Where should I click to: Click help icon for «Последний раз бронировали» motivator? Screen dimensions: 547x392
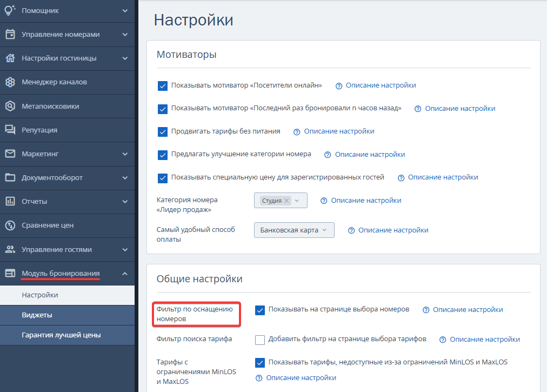tap(418, 109)
